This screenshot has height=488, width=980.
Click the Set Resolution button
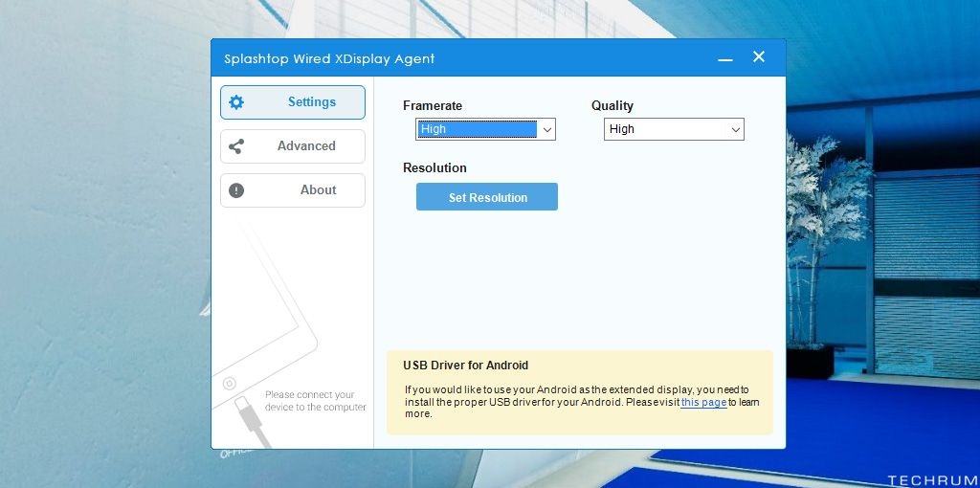tap(487, 197)
